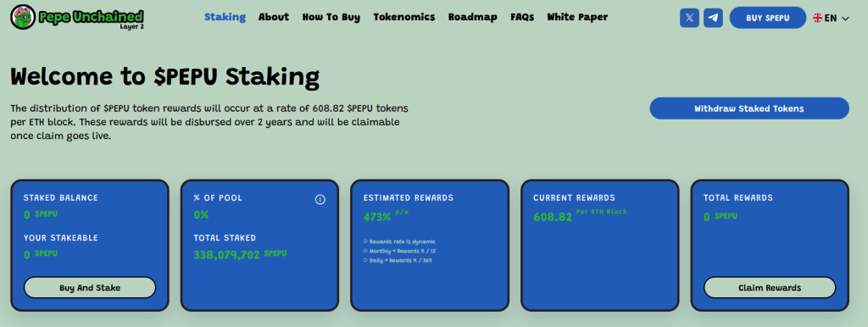Click the CURRENT REWARDS label
The width and height of the screenshot is (868, 327).
tap(574, 197)
